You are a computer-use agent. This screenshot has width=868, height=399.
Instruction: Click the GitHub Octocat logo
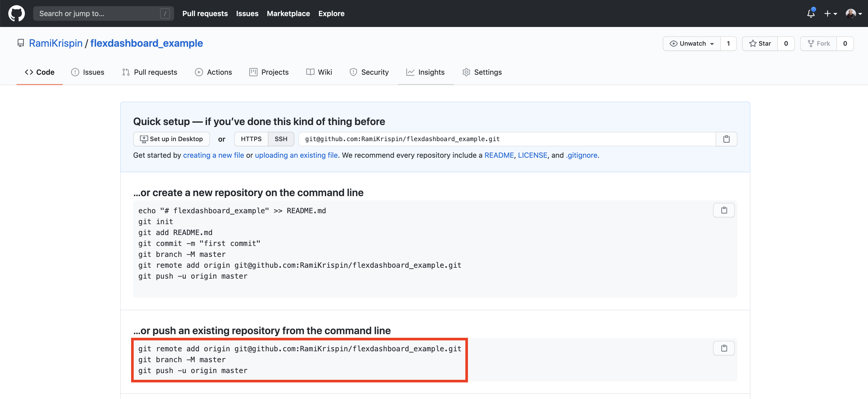click(16, 13)
